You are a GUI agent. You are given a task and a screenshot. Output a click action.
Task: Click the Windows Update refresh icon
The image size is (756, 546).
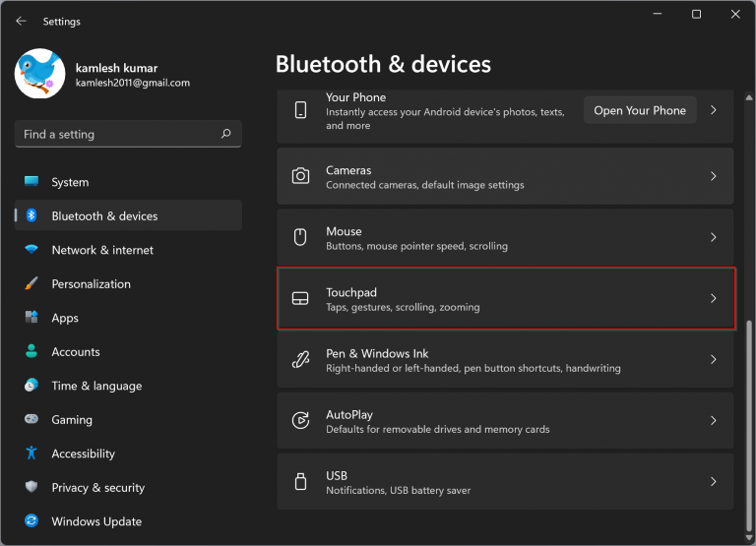coord(31,521)
